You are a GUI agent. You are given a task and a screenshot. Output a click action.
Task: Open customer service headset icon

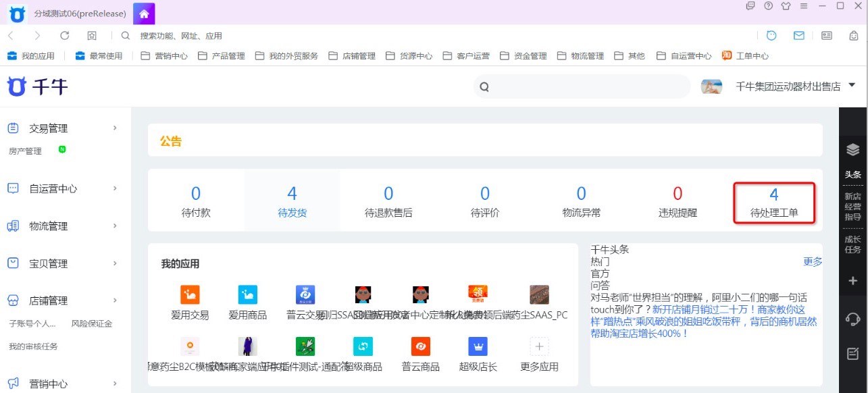(853, 319)
